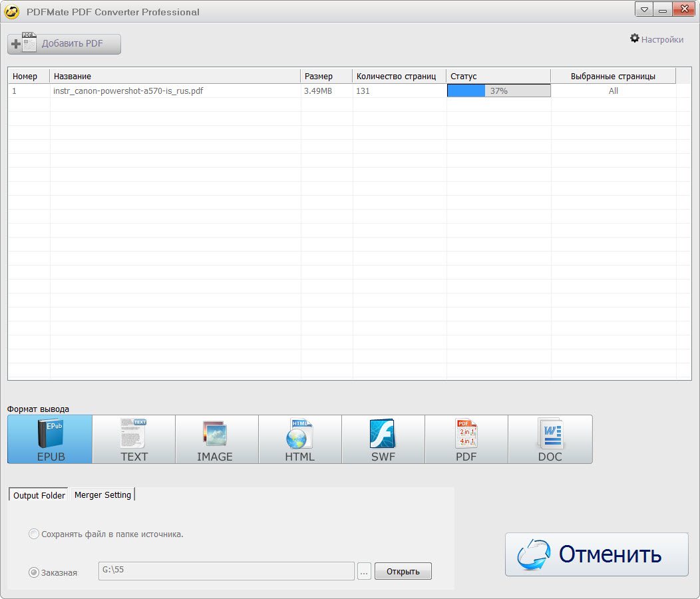Click the G:\55 output path field

point(226,571)
